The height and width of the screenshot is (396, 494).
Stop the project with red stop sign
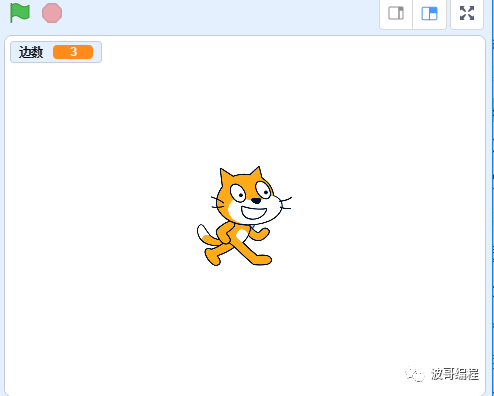tap(52, 13)
